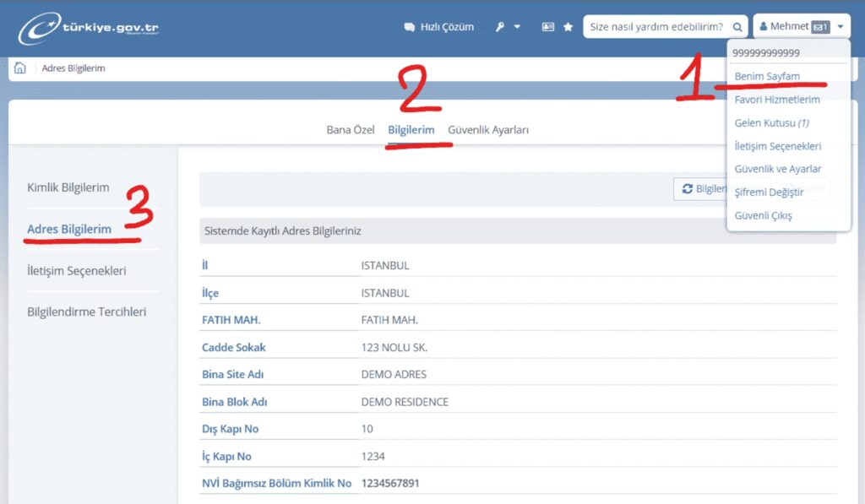Switch to the Bana Özel tab
This screenshot has height=504, width=865.
351,130
